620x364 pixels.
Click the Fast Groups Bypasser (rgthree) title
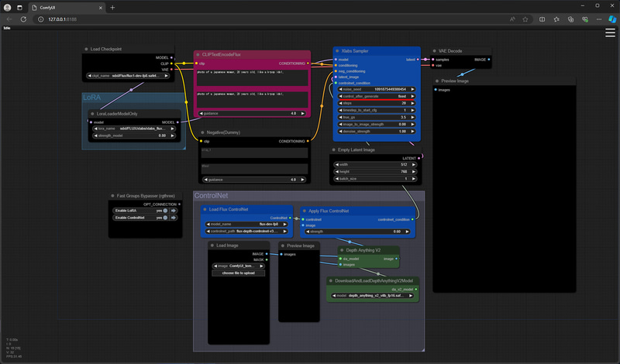146,196
